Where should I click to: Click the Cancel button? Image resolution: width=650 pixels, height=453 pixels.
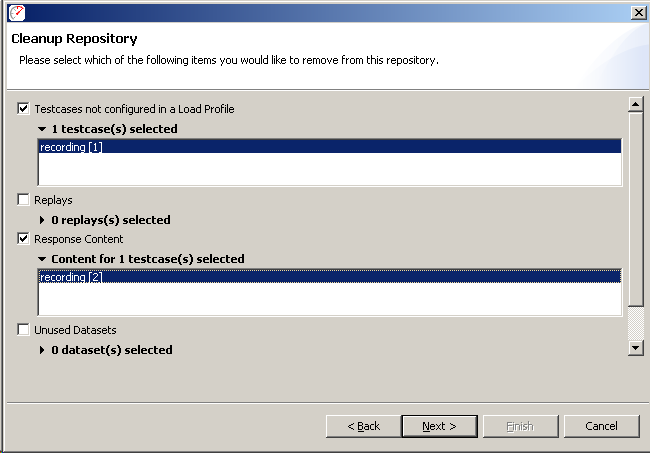tap(601, 426)
